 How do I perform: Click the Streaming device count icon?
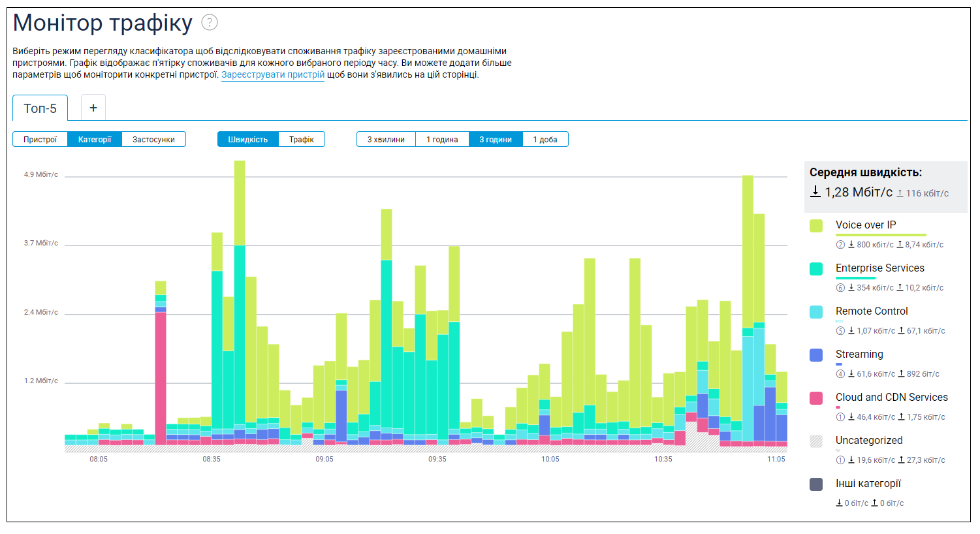(x=840, y=374)
